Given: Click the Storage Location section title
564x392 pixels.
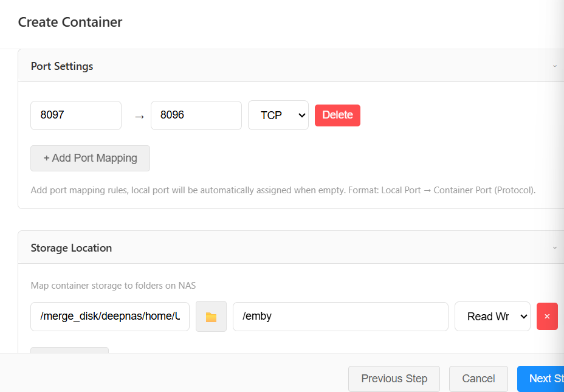Looking at the screenshot, I should 71,248.
